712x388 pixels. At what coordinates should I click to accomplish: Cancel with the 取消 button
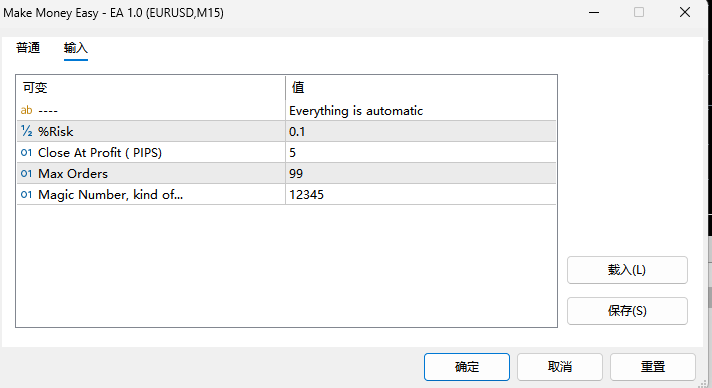[559, 367]
